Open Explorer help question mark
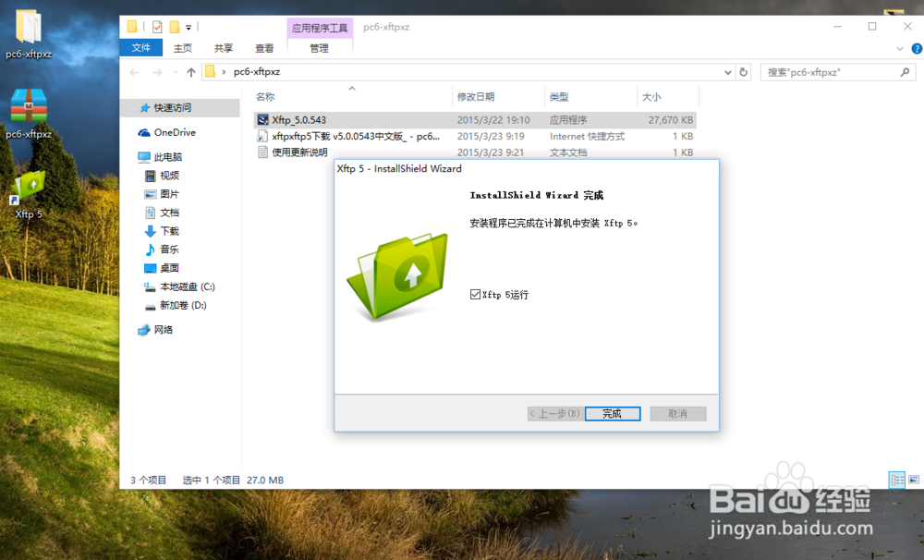Screen dimensions: 924x560 click(x=917, y=49)
